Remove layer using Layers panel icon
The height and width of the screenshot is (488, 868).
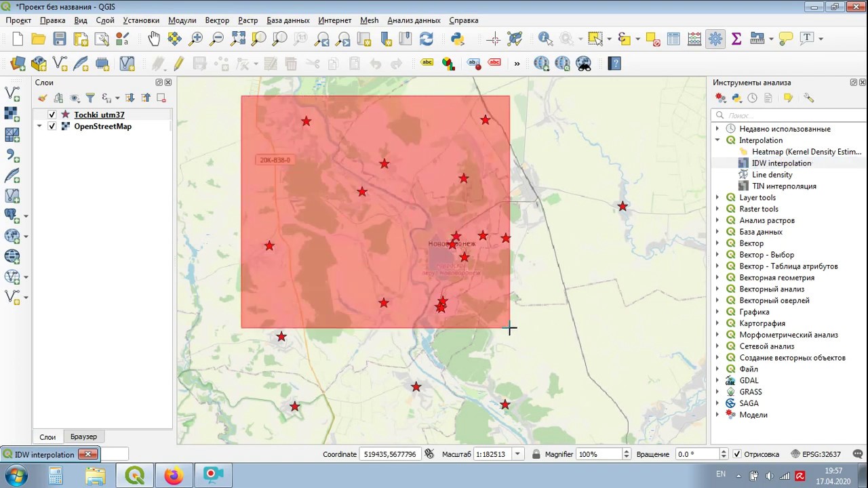pyautogui.click(x=161, y=98)
